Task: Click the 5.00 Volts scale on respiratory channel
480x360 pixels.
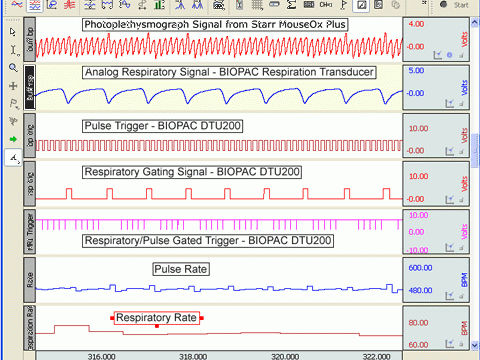Action: [416, 71]
